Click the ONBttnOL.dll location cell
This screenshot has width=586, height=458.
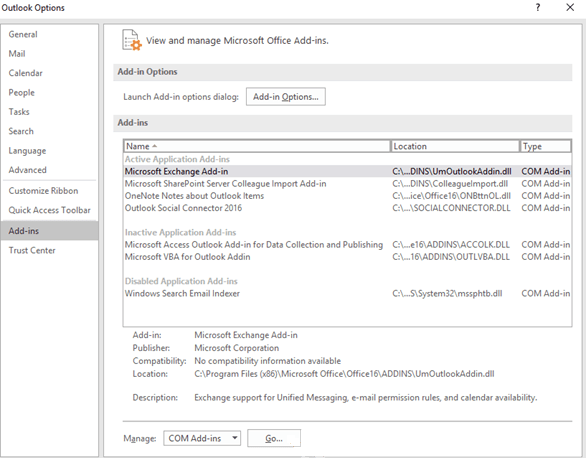point(451,196)
